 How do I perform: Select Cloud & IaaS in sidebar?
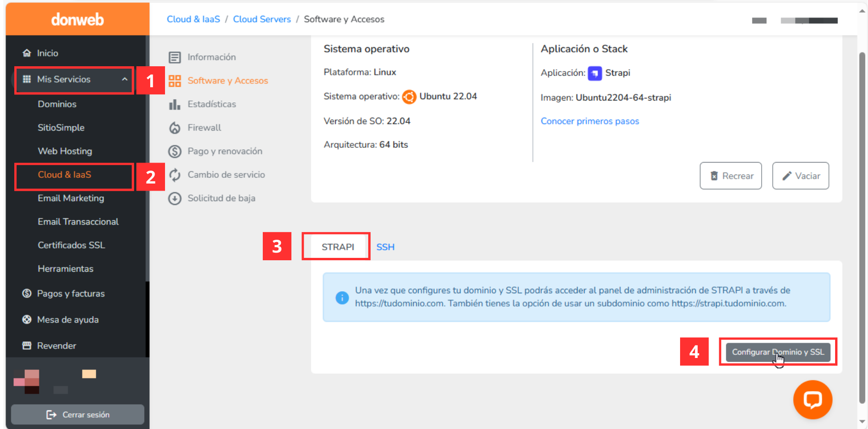(x=64, y=174)
